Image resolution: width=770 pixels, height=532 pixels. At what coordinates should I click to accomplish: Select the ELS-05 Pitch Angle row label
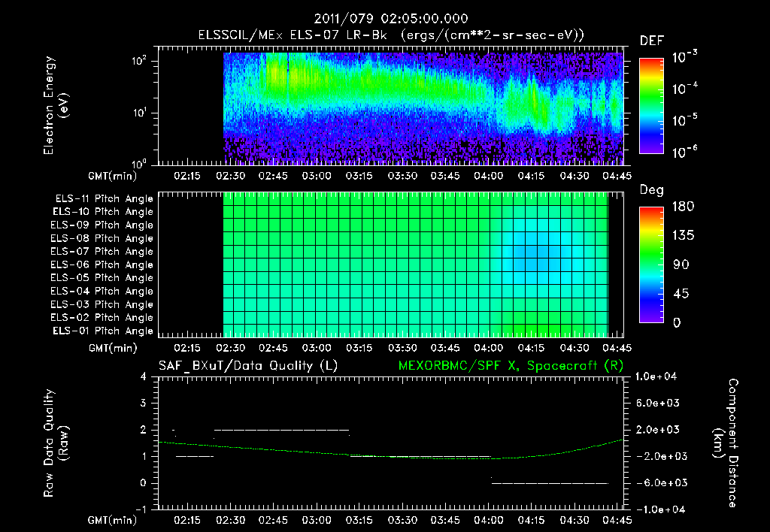(102, 278)
